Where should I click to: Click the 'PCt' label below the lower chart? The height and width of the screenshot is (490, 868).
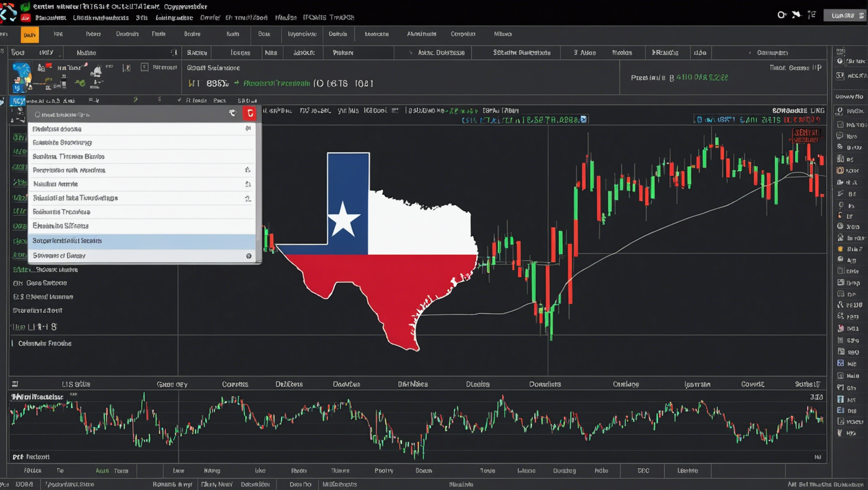point(18,457)
